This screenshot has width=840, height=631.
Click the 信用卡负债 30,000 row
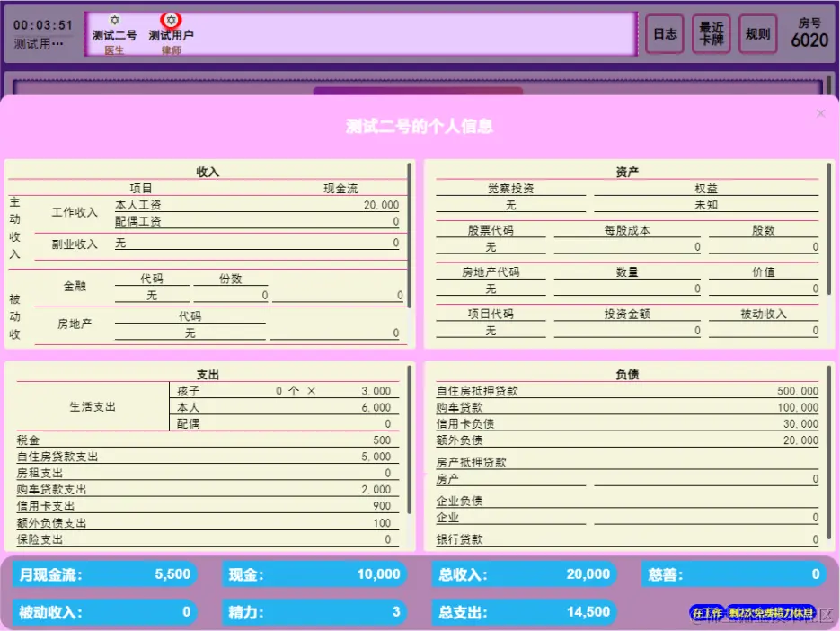pos(627,423)
